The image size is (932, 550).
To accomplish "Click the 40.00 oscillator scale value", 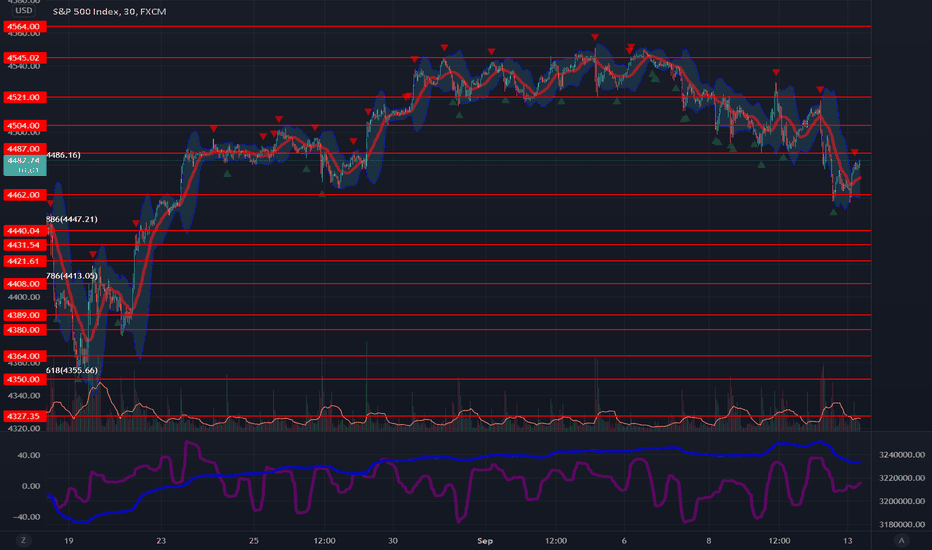I will point(29,455).
